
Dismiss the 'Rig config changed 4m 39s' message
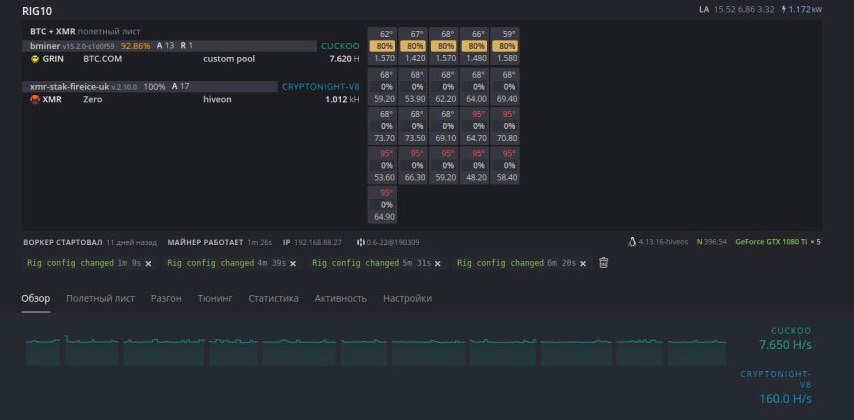(292, 264)
